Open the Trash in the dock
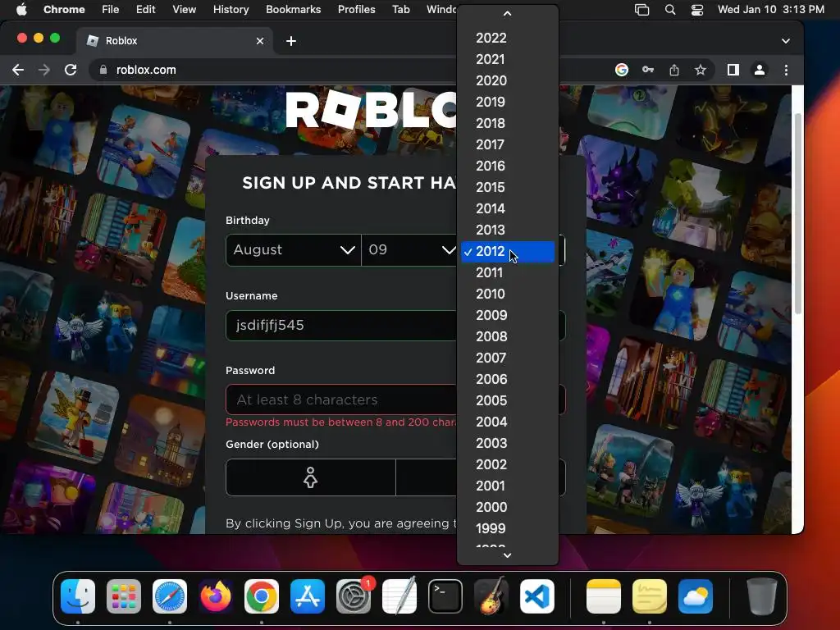The width and height of the screenshot is (840, 630). coord(762,596)
